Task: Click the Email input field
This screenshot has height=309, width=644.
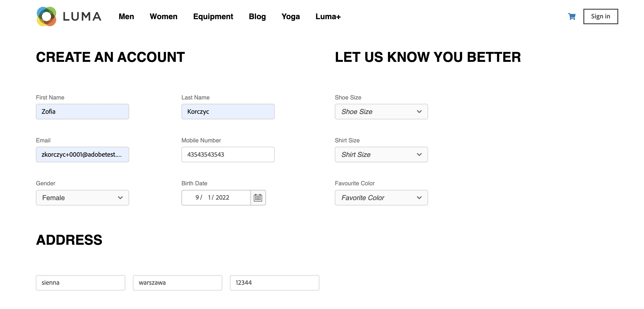Action: point(83,155)
